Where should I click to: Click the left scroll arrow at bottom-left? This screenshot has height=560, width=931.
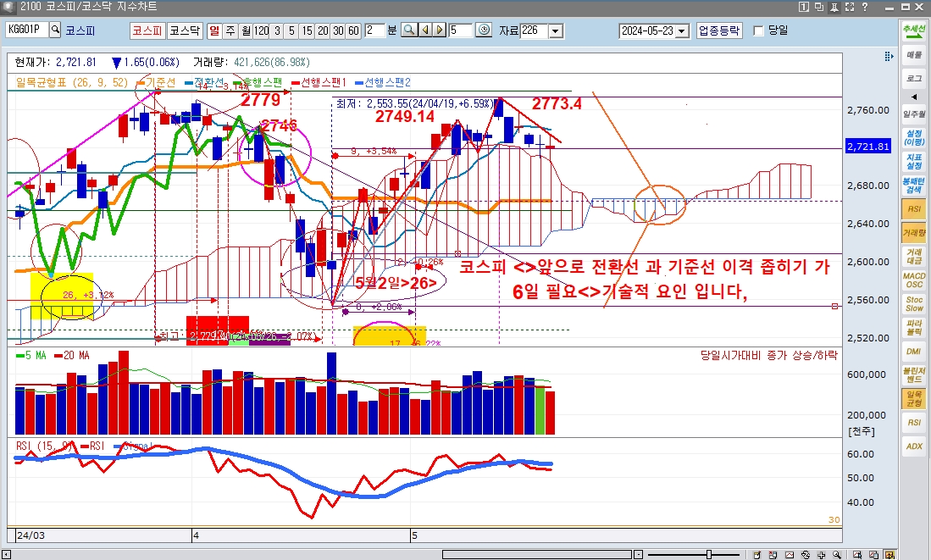pyautogui.click(x=6, y=555)
